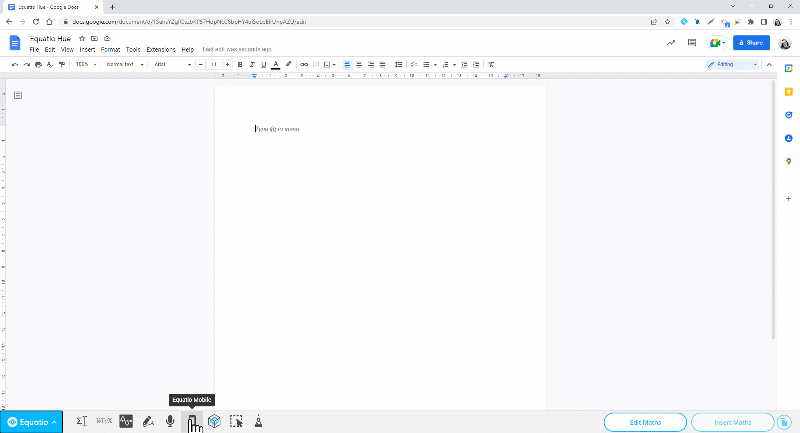Viewport: 800px width, 433px height.
Task: Toggle bold formatting
Action: (240, 64)
